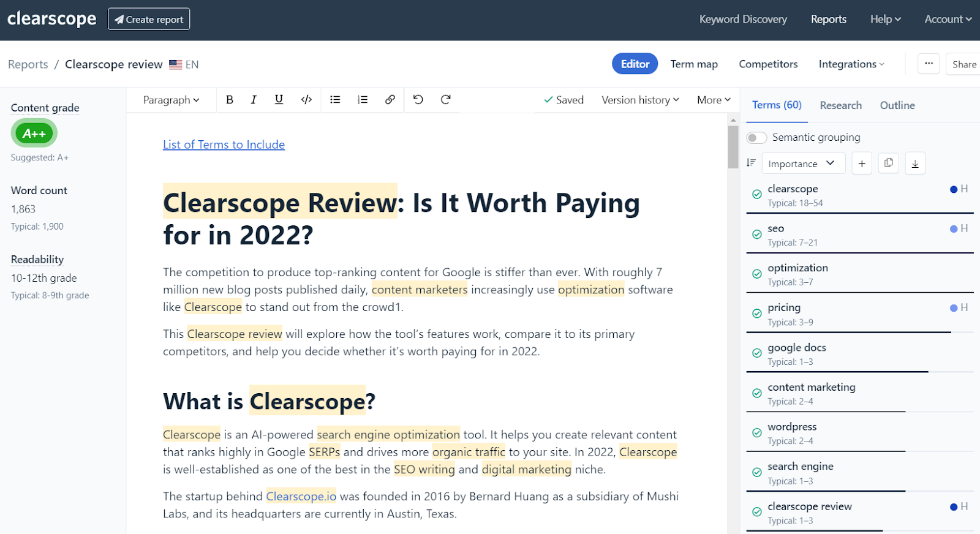Insert a code block

[x=306, y=100]
